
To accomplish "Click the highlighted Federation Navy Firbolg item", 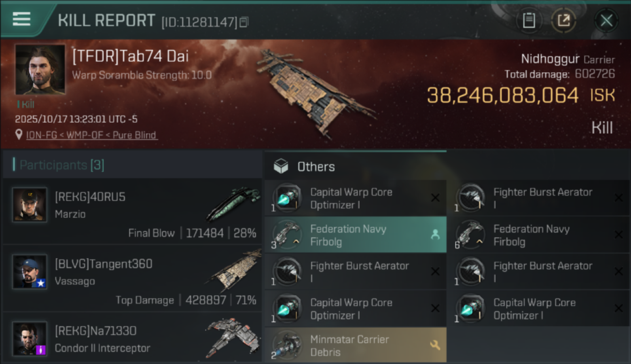I will coord(348,235).
